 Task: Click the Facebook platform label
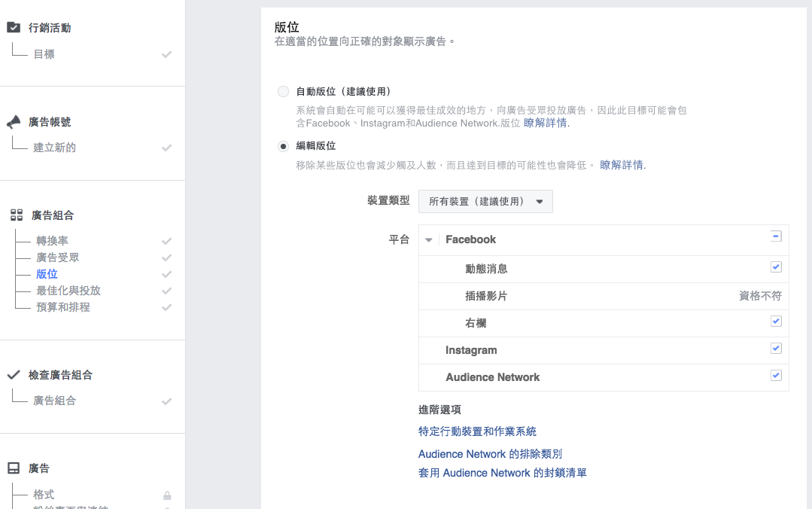click(x=470, y=239)
